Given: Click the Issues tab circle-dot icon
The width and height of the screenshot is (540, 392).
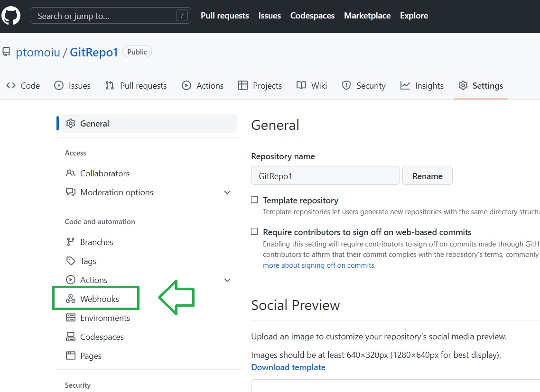Looking at the screenshot, I should coord(59,85).
